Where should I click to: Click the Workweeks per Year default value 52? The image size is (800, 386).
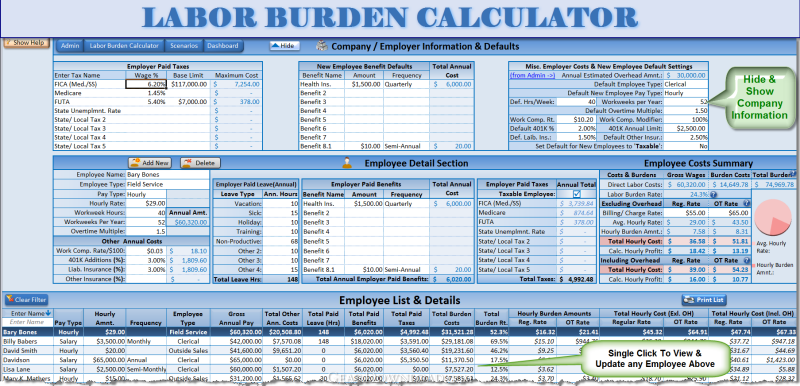click(x=686, y=101)
